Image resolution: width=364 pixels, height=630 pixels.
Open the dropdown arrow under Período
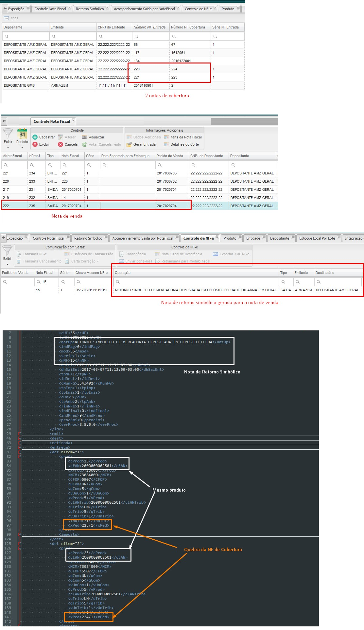pyautogui.click(x=22, y=147)
